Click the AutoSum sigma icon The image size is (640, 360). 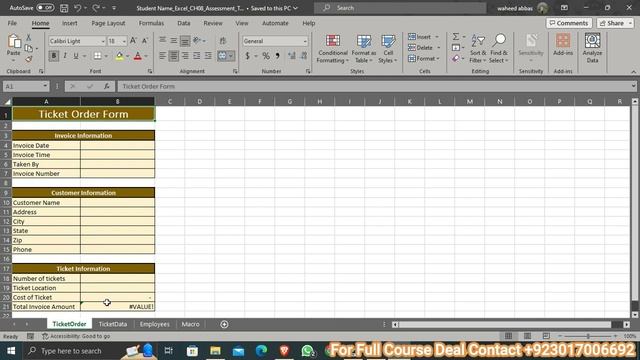click(x=456, y=37)
